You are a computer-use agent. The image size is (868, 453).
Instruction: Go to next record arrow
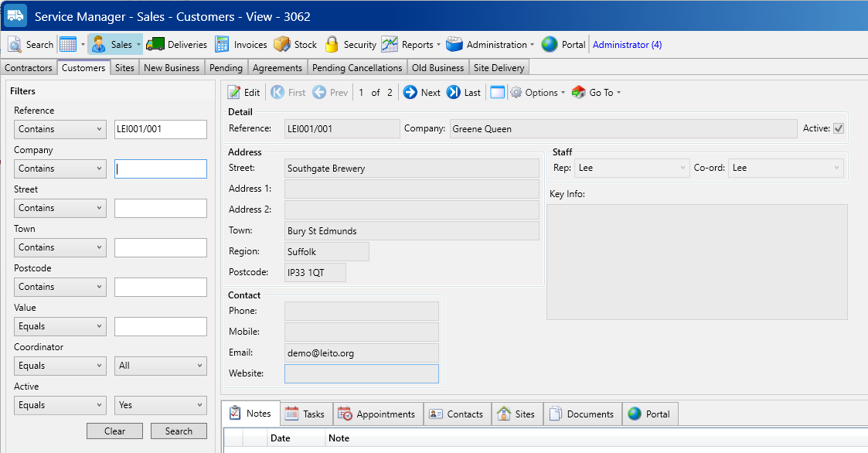(x=410, y=93)
